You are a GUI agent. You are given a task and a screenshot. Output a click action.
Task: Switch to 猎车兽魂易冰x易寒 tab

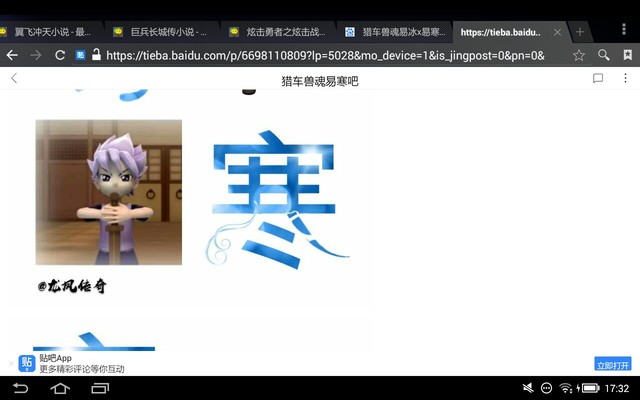click(x=394, y=32)
